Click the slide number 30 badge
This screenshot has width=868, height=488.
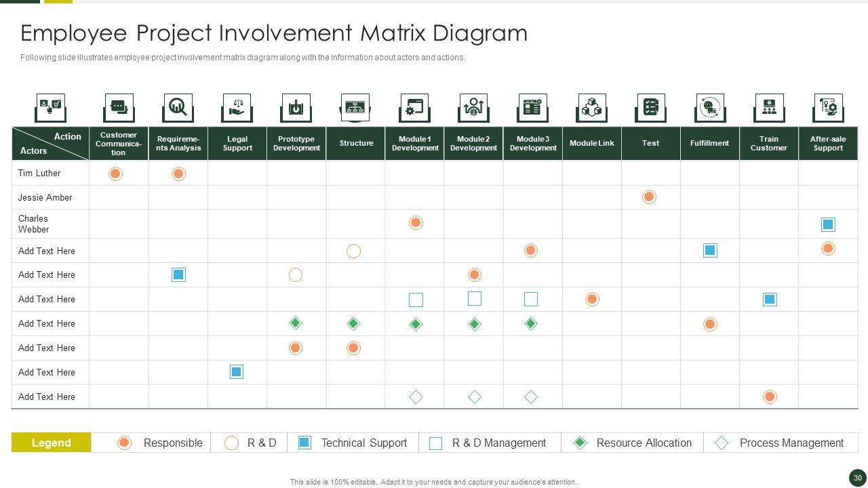click(857, 478)
